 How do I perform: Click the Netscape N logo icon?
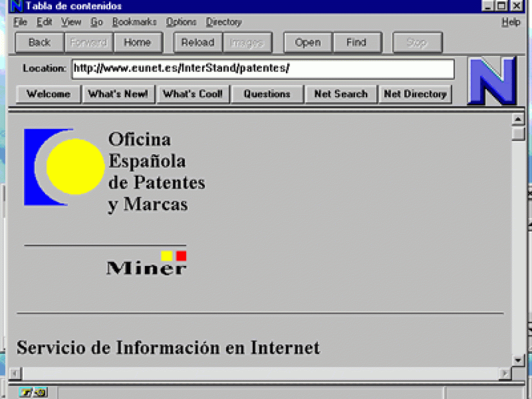(491, 81)
